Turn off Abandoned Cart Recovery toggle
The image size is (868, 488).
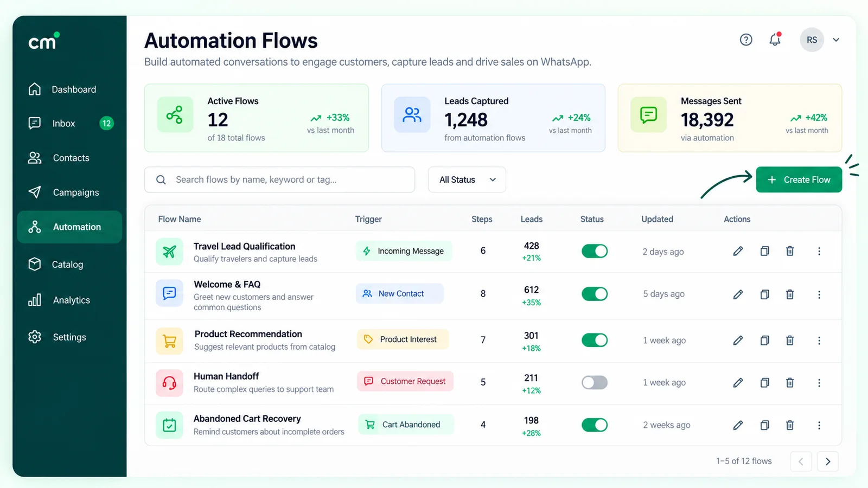(x=595, y=425)
